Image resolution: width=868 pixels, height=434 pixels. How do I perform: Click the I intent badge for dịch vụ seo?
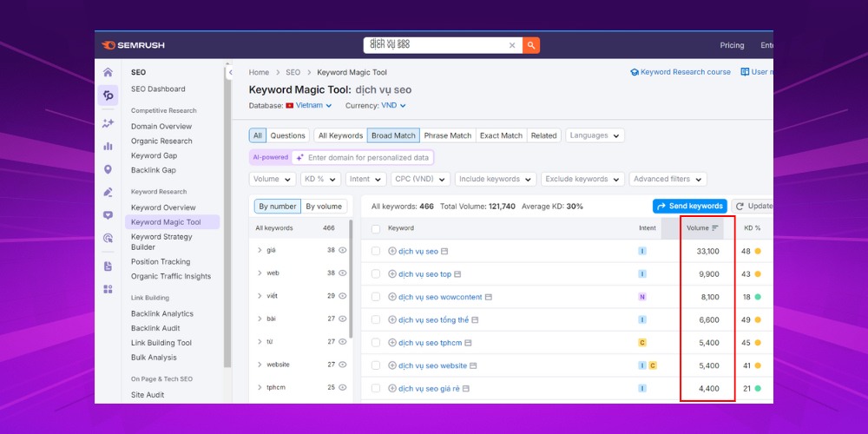click(x=642, y=252)
